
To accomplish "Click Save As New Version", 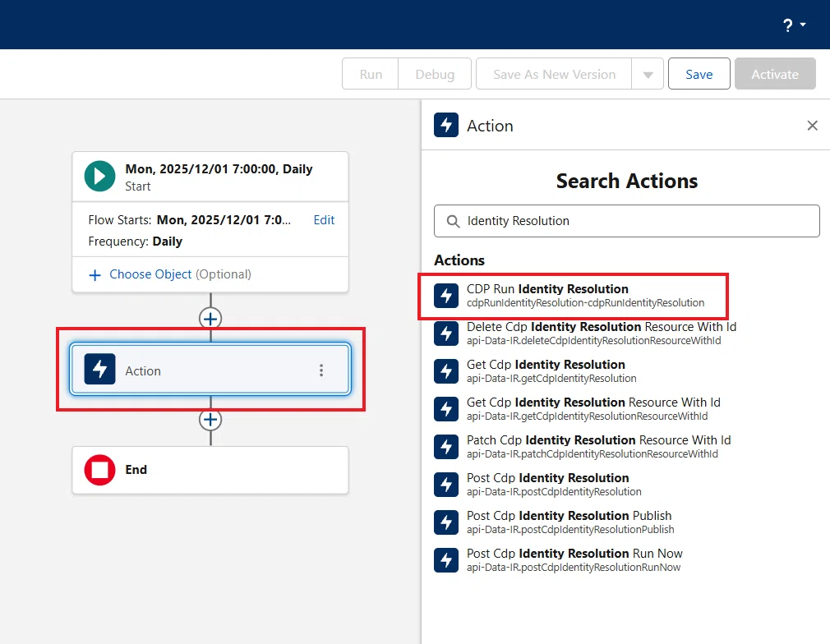I will click(554, 74).
